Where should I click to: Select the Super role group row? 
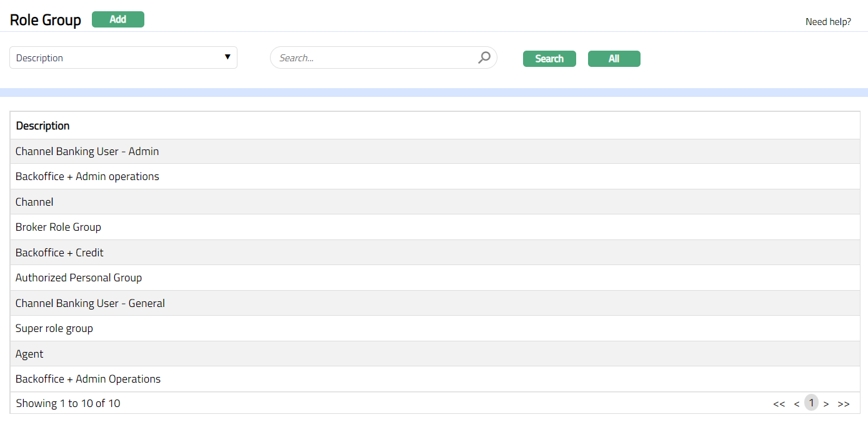54,328
